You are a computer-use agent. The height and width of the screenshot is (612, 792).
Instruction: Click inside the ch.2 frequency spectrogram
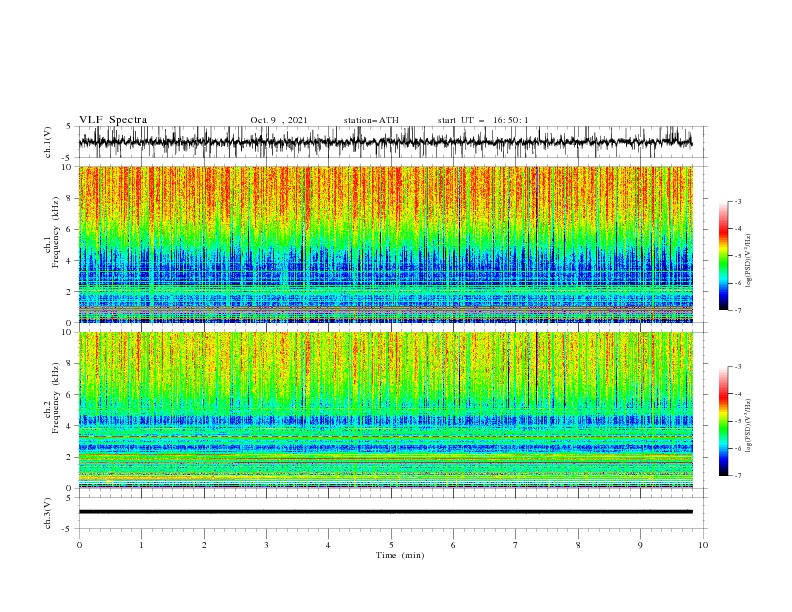click(386, 410)
